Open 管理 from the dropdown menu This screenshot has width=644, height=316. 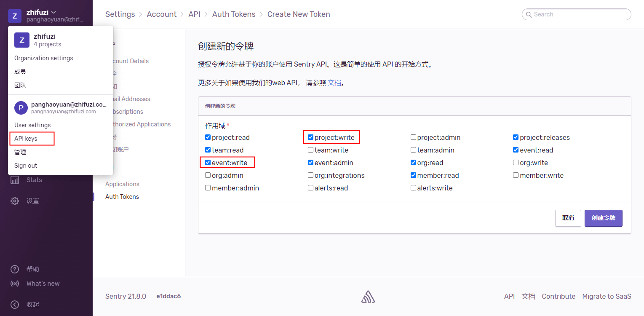pos(20,152)
